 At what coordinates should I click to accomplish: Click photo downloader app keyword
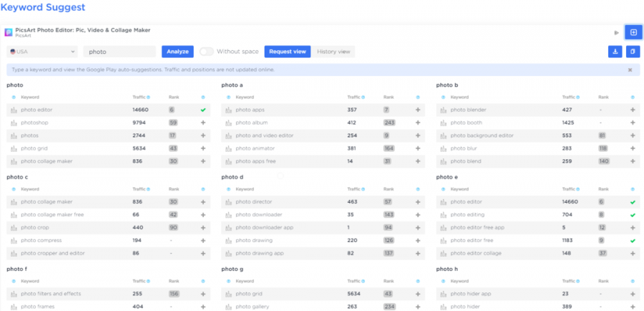[x=264, y=227]
